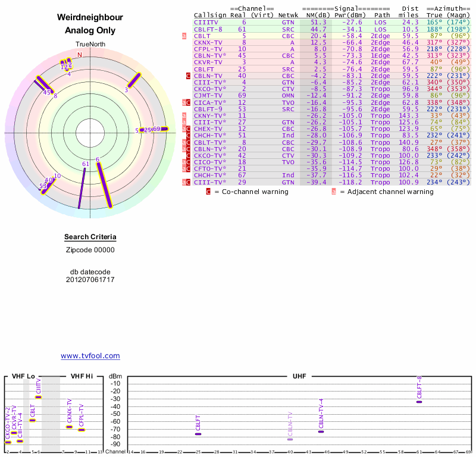Click the 'C' badge beside CKCO-TV* channel 42
The image size is (476, 457).
pos(188,155)
